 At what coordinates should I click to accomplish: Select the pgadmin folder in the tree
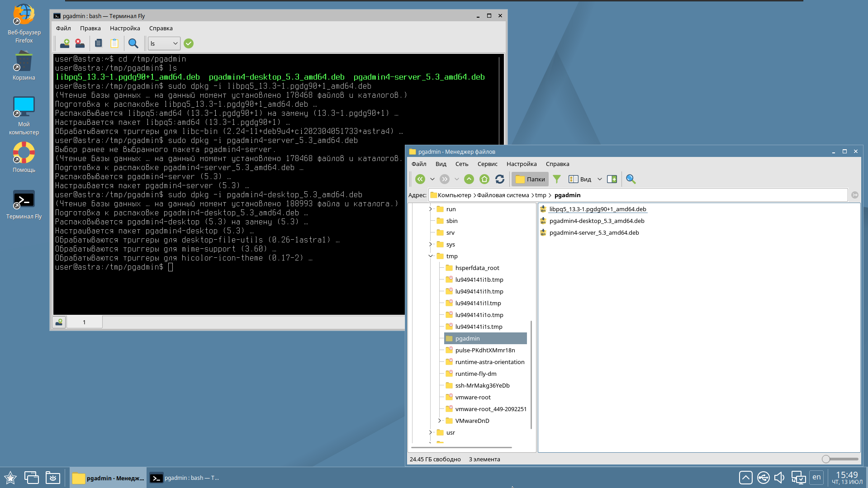pyautogui.click(x=485, y=338)
